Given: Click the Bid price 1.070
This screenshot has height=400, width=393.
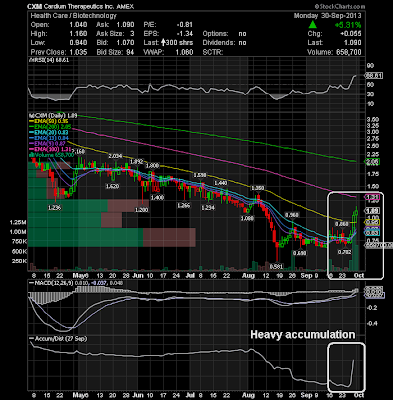Looking at the screenshot, I should click(125, 43).
